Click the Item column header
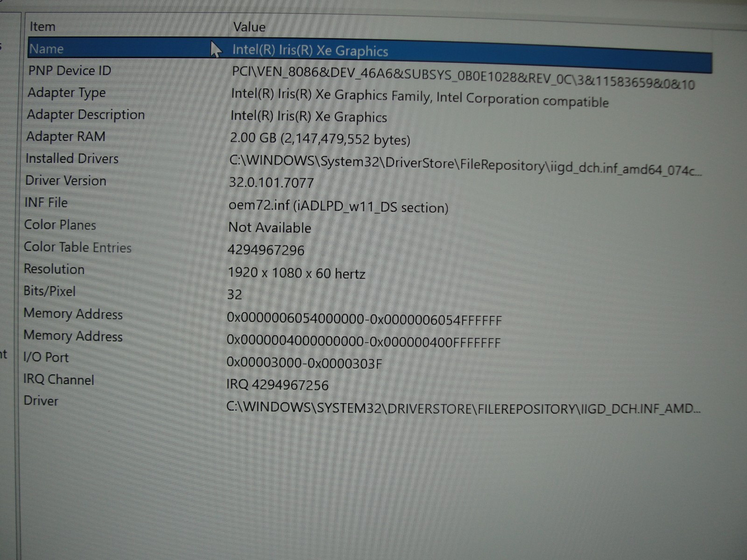 point(42,27)
